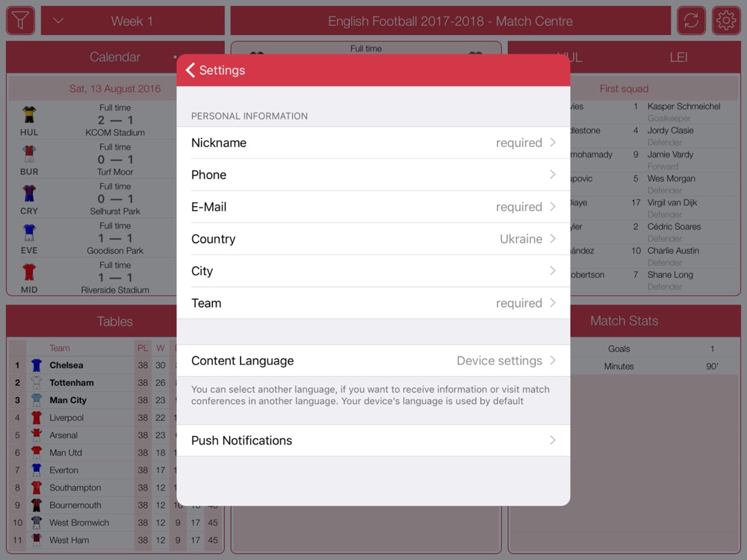Image resolution: width=747 pixels, height=560 pixels.
Task: Open the Content Language row chevron
Action: [553, 361]
